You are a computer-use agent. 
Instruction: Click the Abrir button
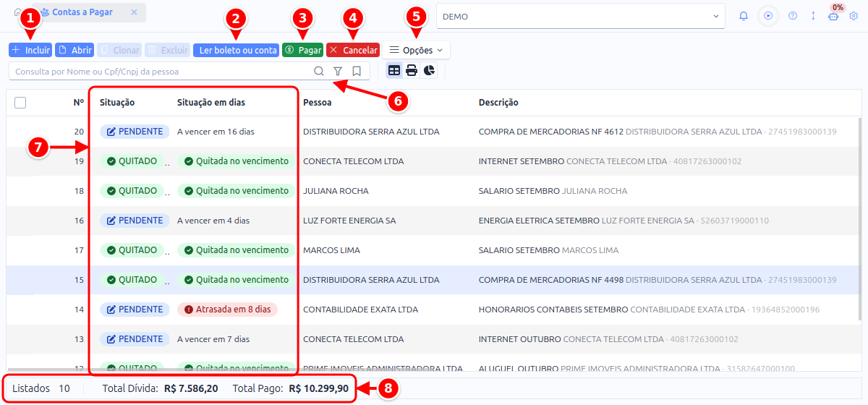pyautogui.click(x=75, y=50)
